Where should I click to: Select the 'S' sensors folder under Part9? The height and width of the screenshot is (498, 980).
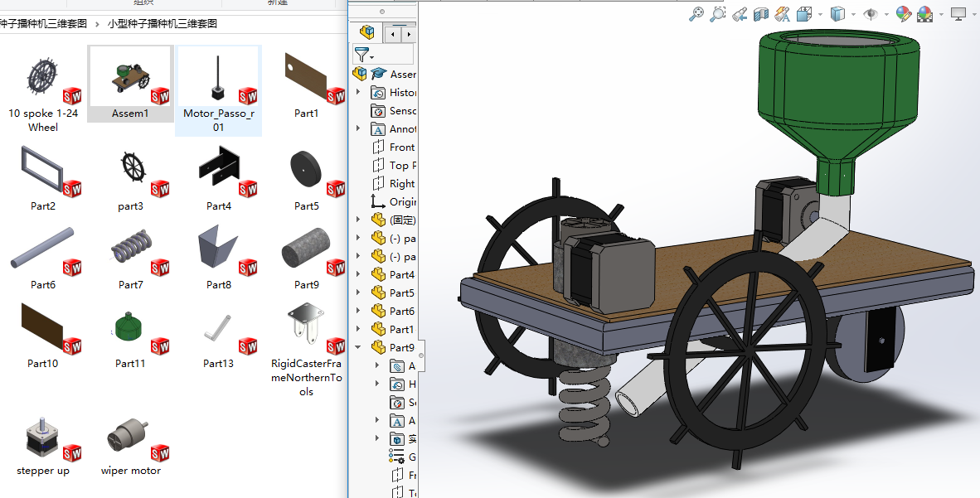pos(404,403)
